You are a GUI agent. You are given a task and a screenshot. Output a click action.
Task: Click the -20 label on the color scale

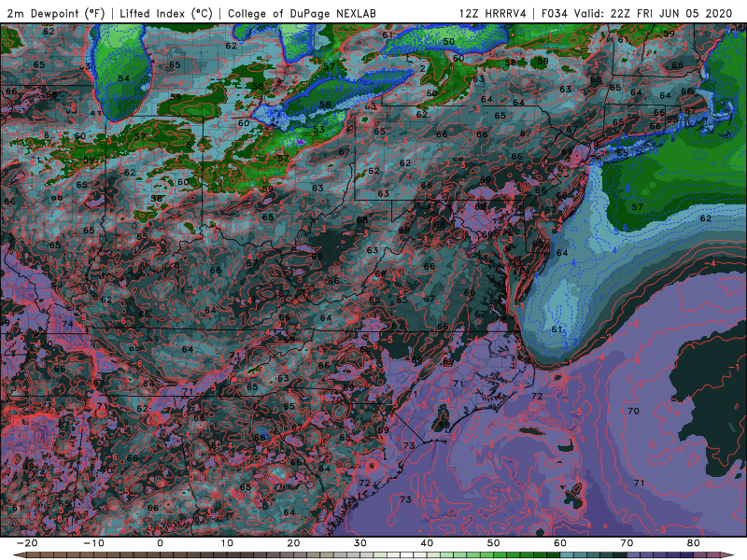(27, 543)
